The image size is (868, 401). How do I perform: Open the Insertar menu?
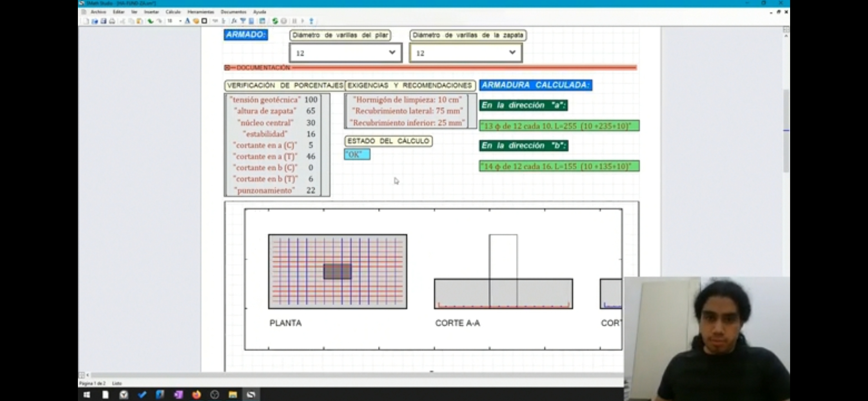pyautogui.click(x=151, y=12)
